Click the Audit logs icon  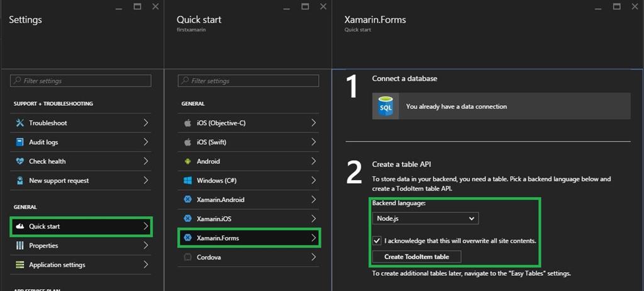[x=19, y=142]
